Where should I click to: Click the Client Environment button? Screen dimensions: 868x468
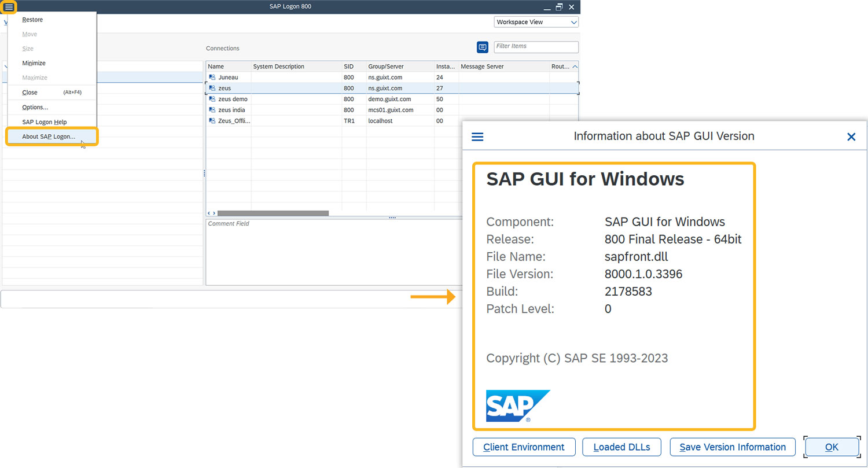point(524,447)
